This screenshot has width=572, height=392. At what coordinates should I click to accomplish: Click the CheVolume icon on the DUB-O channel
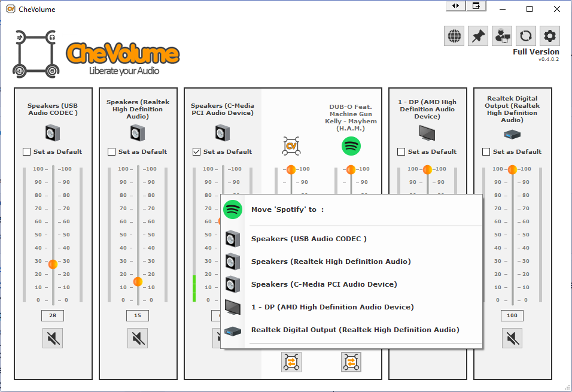coord(291,145)
